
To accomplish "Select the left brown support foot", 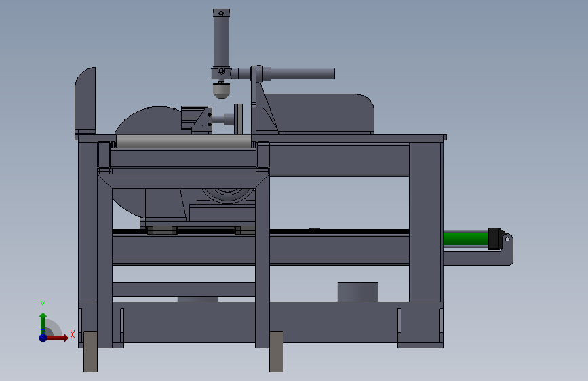I will (x=90, y=351).
